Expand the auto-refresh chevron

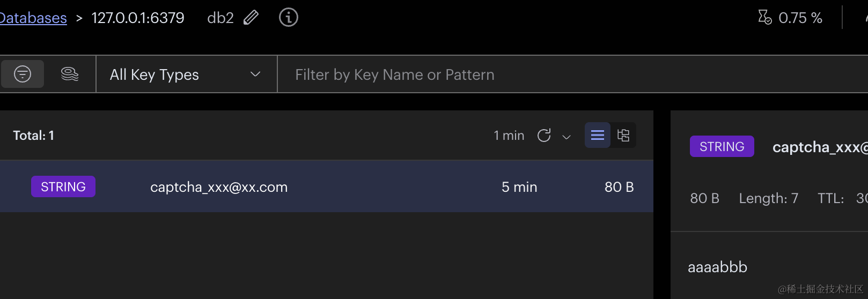(567, 137)
